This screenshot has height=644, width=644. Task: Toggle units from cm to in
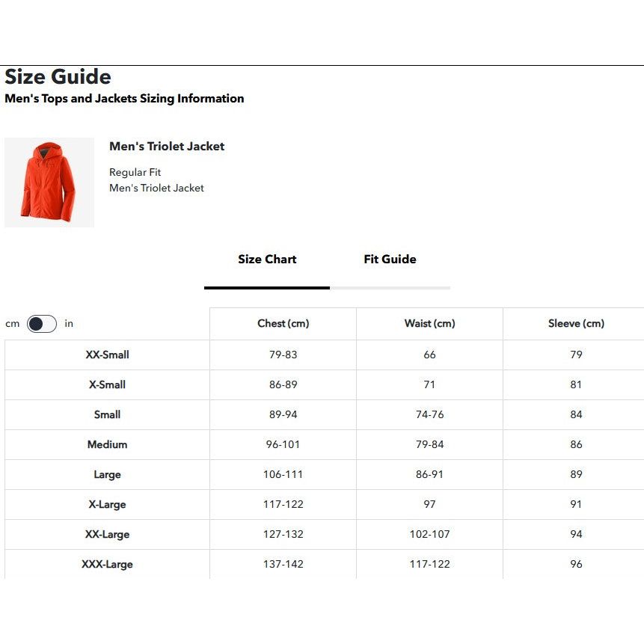tap(42, 324)
